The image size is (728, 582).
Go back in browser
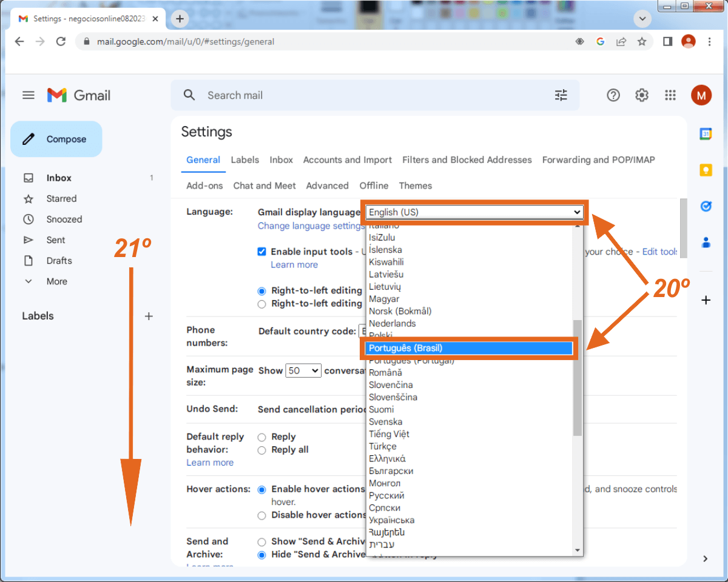pyautogui.click(x=19, y=41)
